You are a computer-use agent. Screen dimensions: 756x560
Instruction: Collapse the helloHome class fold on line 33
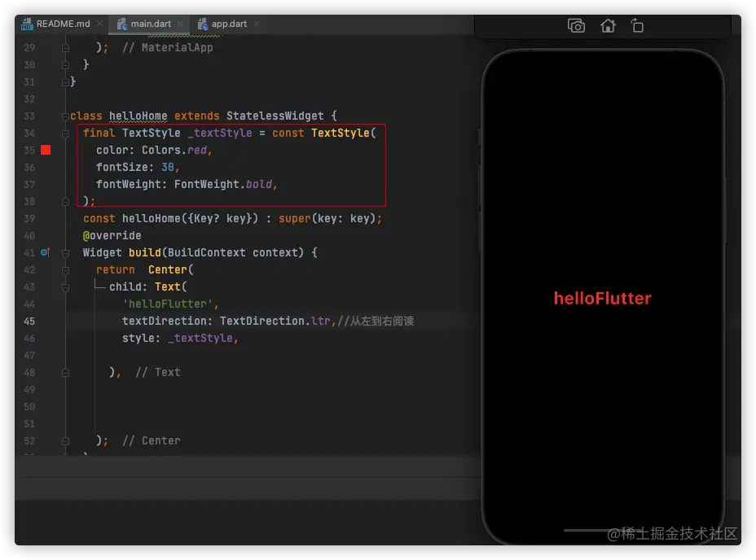coord(65,116)
